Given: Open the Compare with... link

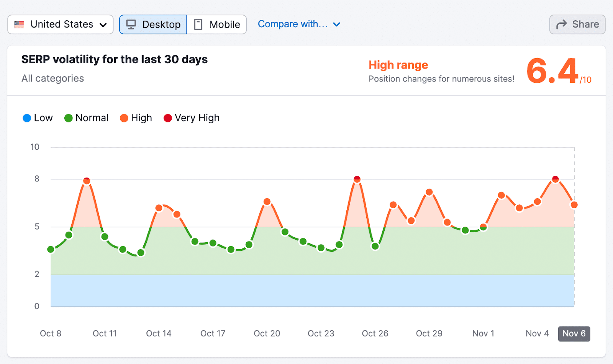Looking at the screenshot, I should (x=292, y=24).
